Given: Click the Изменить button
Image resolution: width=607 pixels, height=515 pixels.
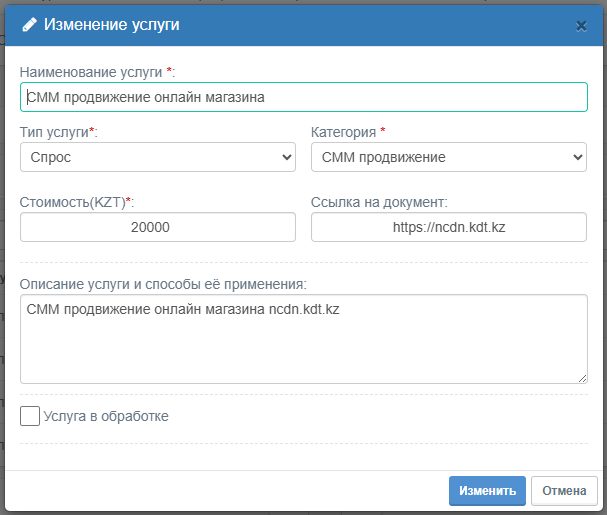Looking at the screenshot, I should coord(487,491).
